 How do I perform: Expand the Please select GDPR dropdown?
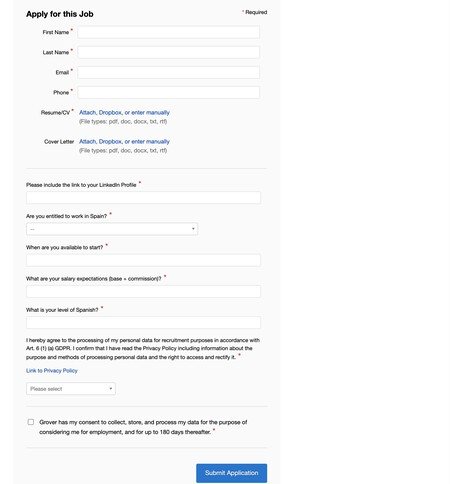coord(71,389)
